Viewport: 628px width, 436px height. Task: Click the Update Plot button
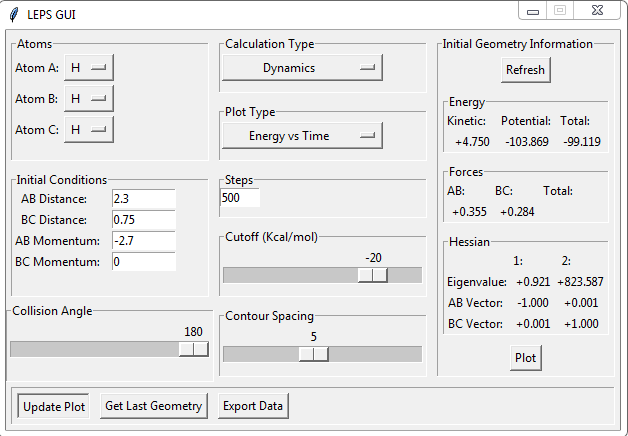54,406
